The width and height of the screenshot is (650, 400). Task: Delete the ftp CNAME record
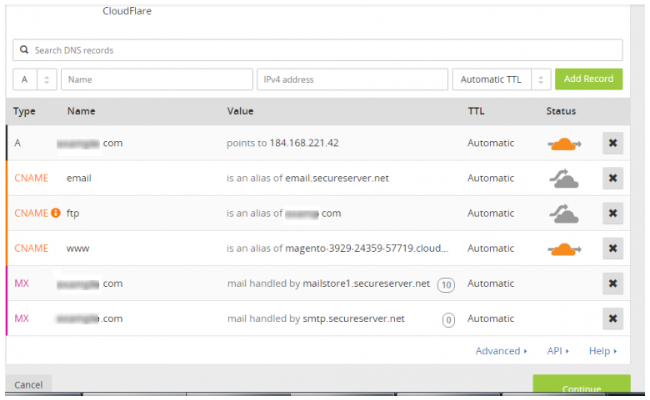coord(612,213)
